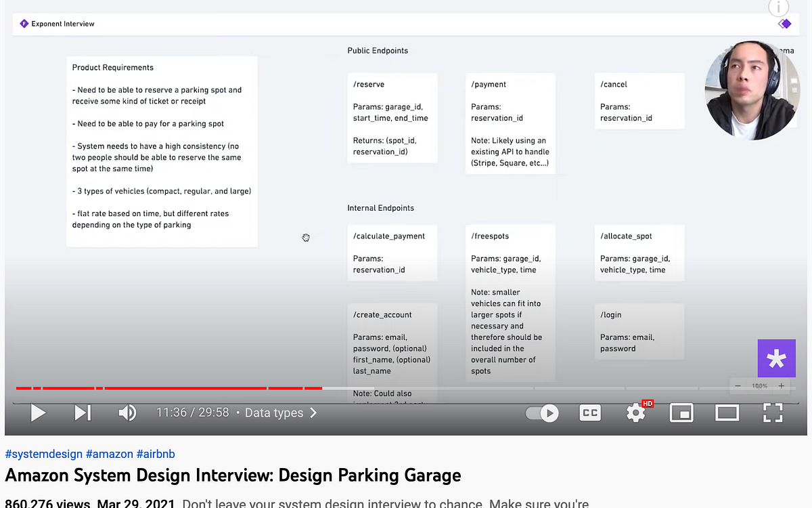This screenshot has height=508, width=812.
Task: Skip to the next video
Action: tap(82, 412)
